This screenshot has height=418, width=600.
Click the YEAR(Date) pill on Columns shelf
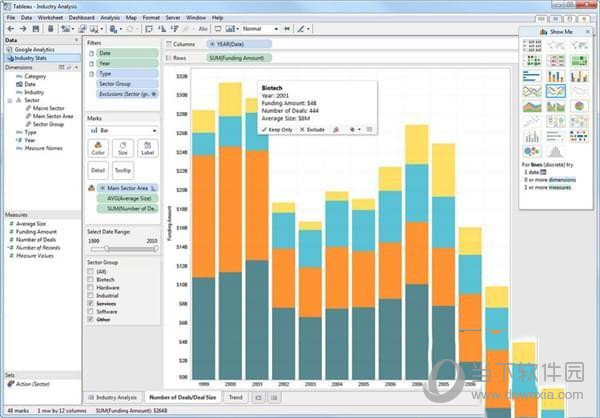click(x=239, y=44)
